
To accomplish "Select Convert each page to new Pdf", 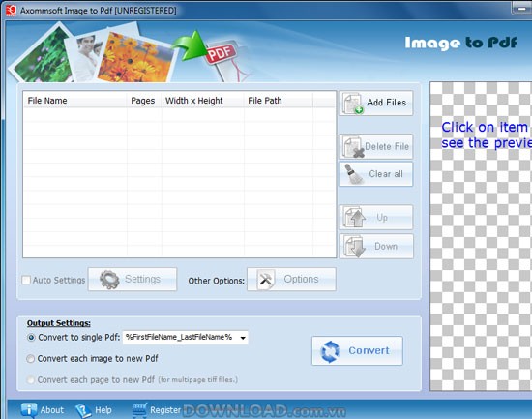I will pyautogui.click(x=31, y=380).
